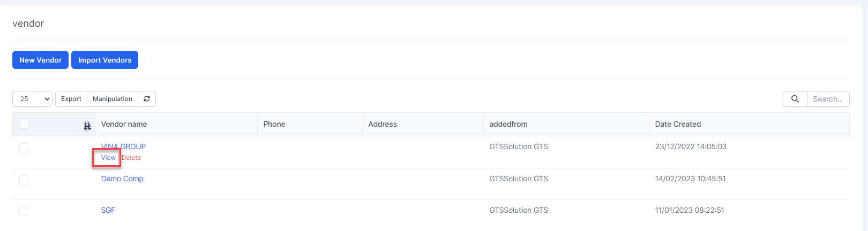Open the Demo Comp vendor link

point(122,179)
